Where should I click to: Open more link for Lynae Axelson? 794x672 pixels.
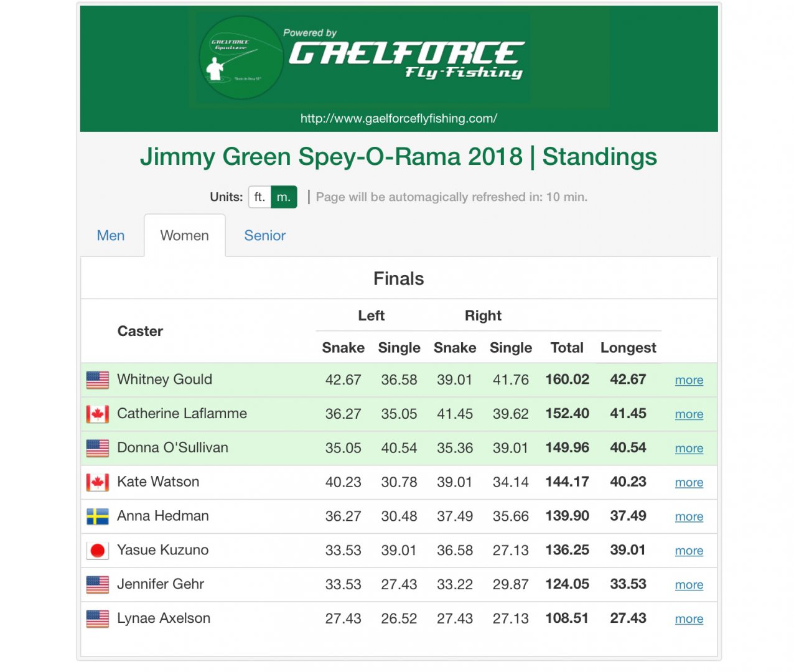tap(689, 619)
